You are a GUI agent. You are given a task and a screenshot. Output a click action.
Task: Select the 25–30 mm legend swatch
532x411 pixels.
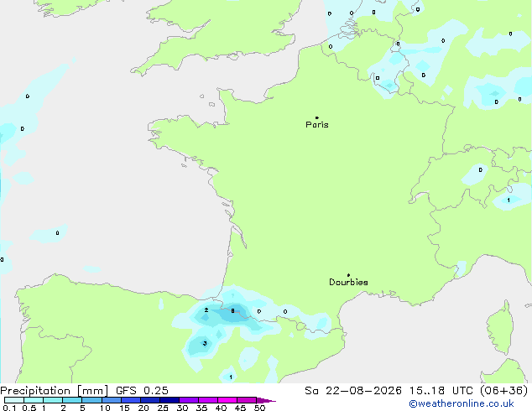170,400
